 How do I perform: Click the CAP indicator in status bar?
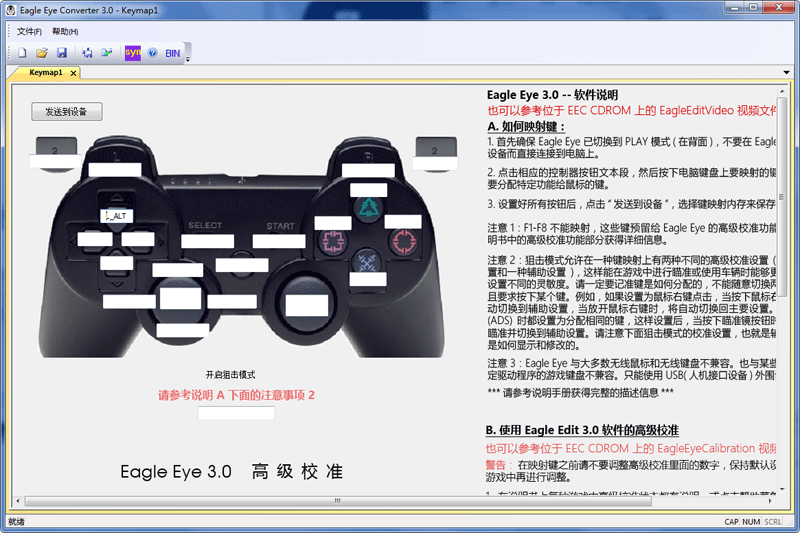point(731,522)
